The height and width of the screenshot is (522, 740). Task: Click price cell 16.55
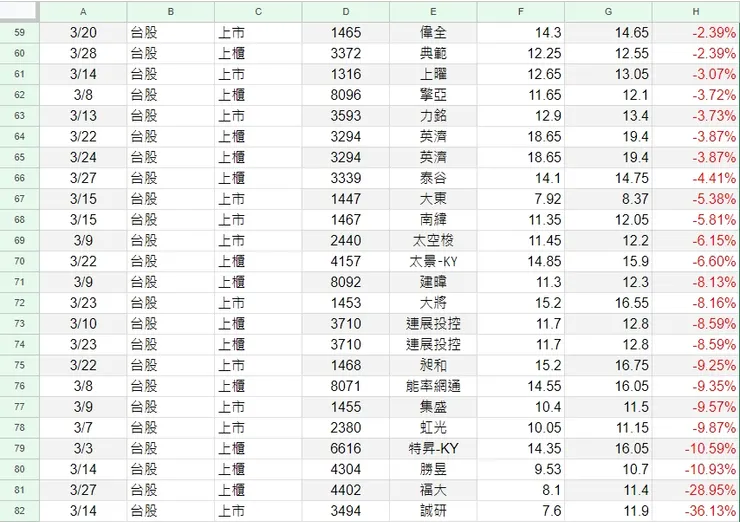(608, 303)
